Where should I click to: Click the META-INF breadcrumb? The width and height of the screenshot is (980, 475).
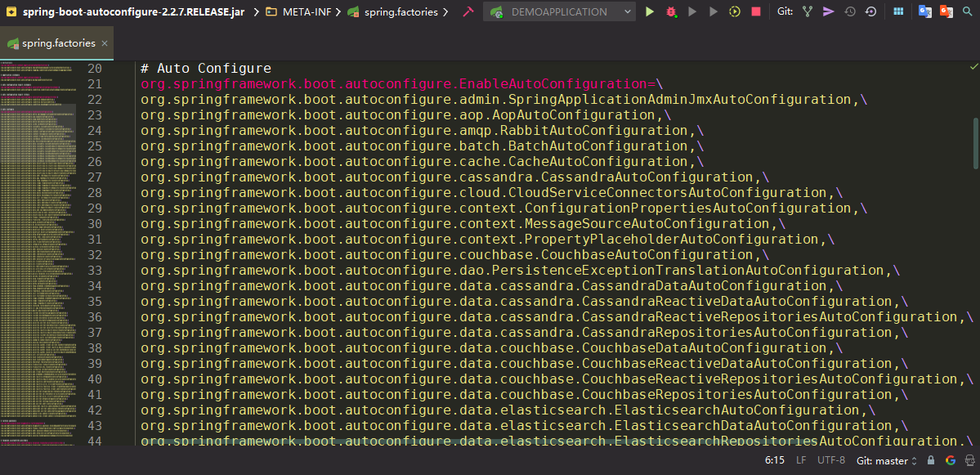[299, 12]
